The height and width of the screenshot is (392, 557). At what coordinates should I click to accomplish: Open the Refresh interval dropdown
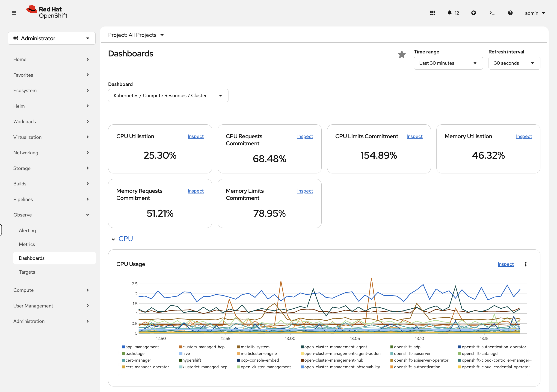(514, 63)
